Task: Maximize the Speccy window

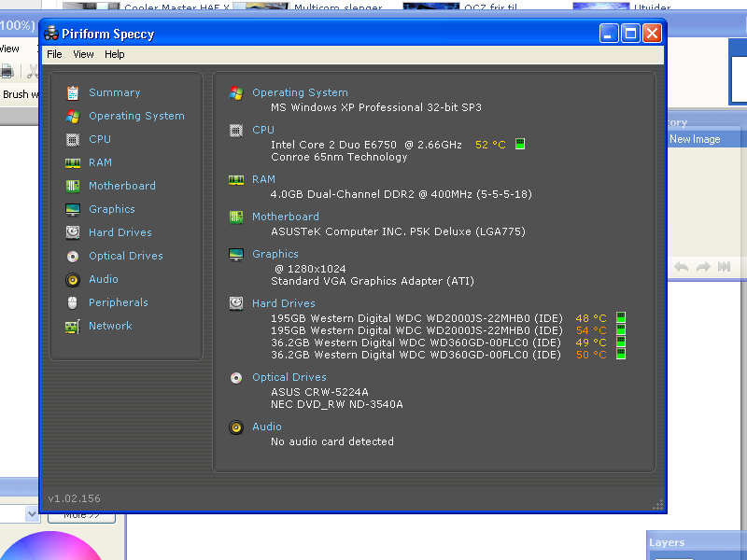Action: click(631, 34)
